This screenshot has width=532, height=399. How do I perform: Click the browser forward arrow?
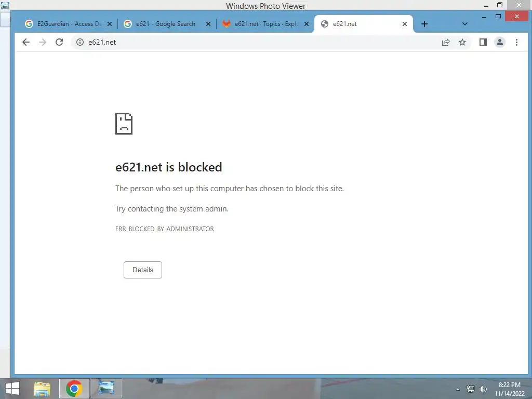coord(43,42)
